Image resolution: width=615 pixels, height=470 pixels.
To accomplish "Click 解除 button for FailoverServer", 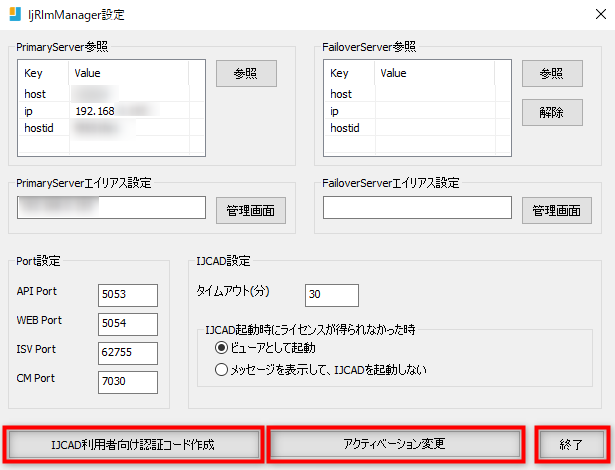I will (552, 113).
